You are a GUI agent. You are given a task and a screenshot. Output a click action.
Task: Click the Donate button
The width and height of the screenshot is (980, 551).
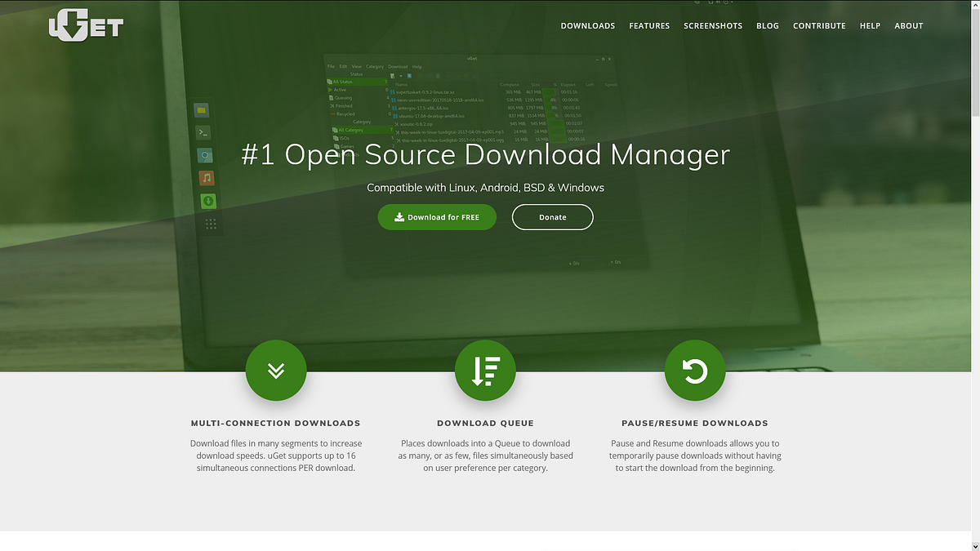pyautogui.click(x=552, y=217)
